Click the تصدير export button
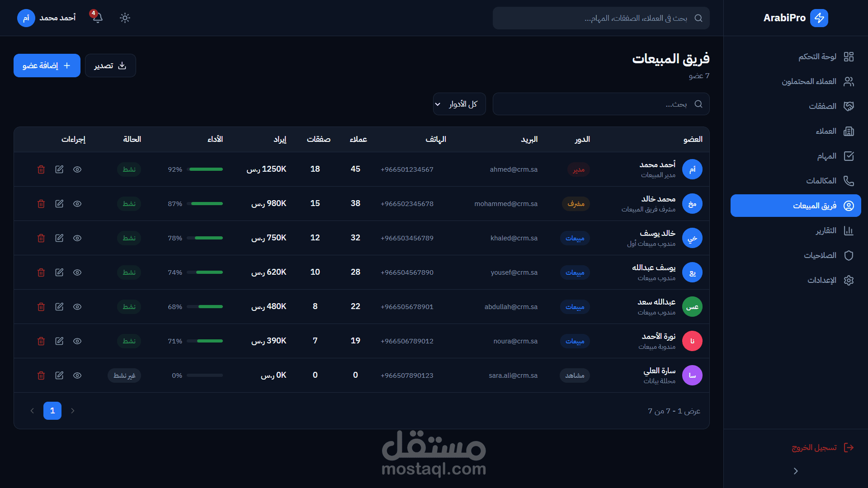The image size is (868, 488). [110, 66]
